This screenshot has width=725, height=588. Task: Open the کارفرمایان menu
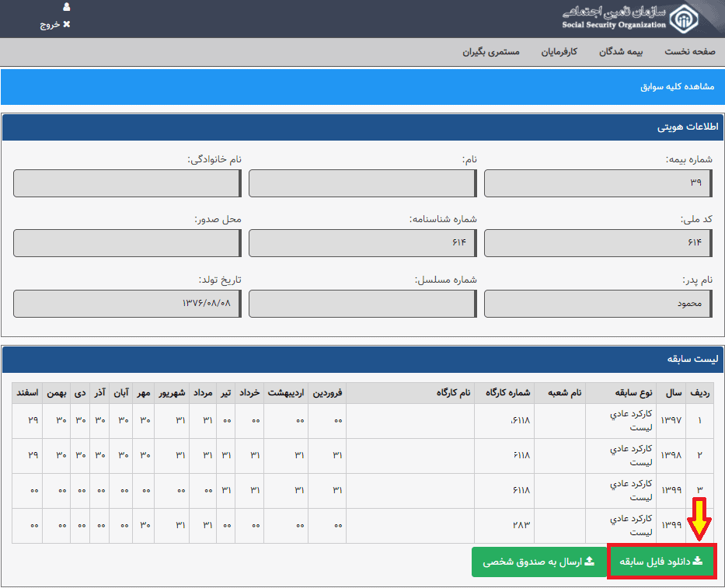point(559,52)
